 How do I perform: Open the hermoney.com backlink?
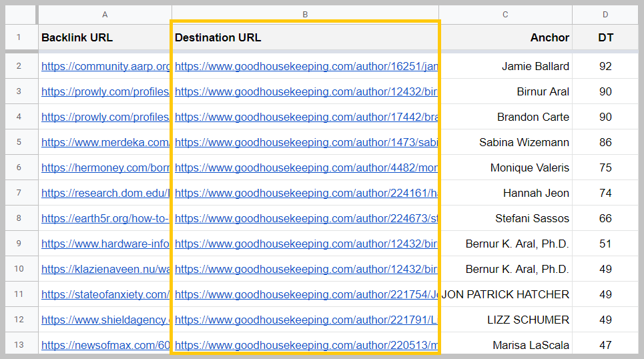click(105, 167)
